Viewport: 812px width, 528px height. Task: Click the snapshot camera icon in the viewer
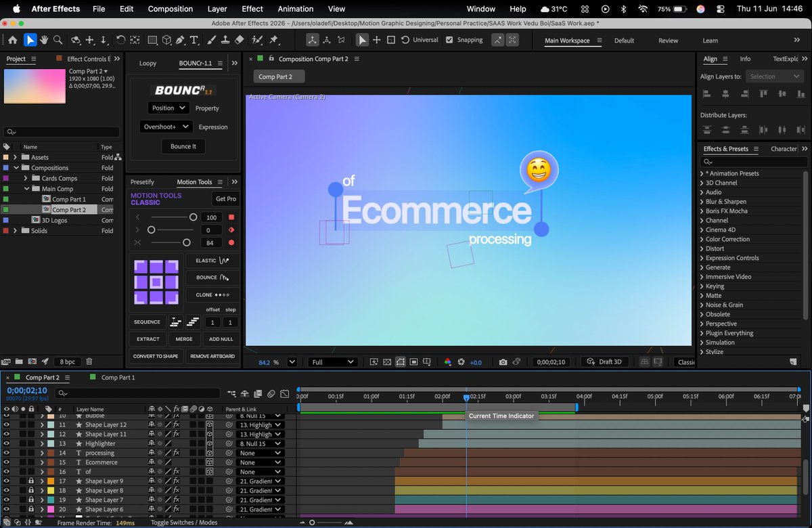point(503,362)
